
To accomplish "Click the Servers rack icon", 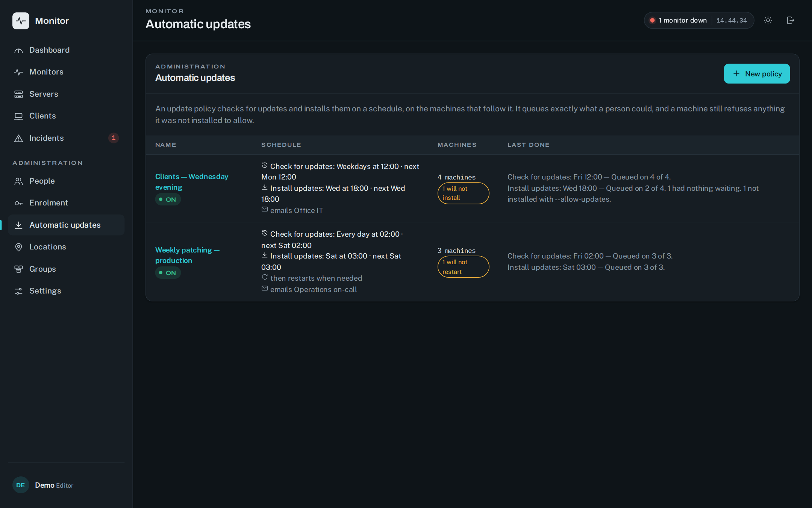I will pos(18,94).
